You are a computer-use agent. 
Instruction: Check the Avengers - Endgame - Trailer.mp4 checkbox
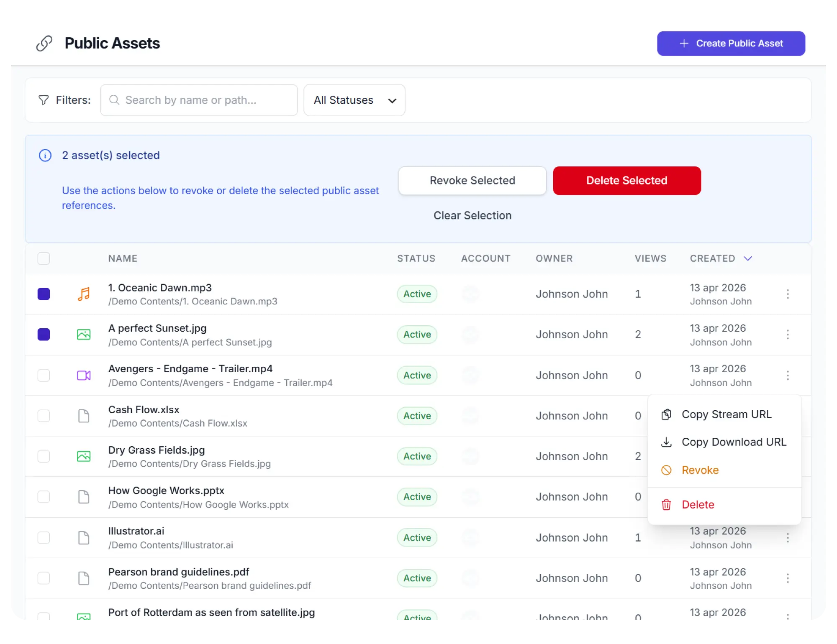(x=44, y=376)
